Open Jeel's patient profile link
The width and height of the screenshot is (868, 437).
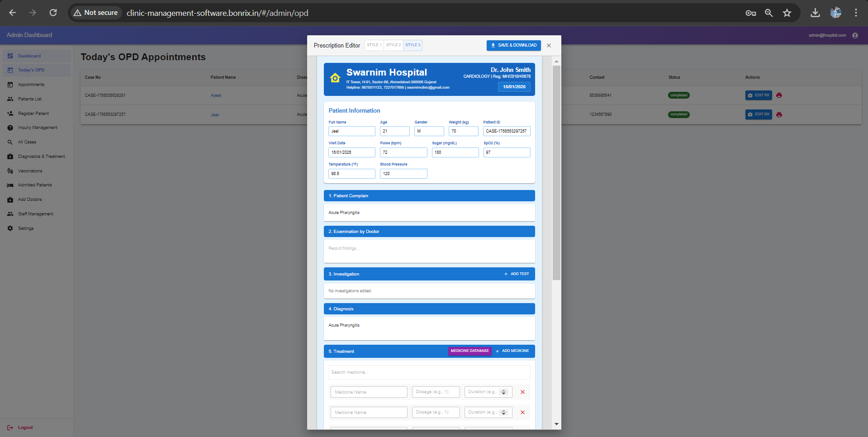click(215, 114)
